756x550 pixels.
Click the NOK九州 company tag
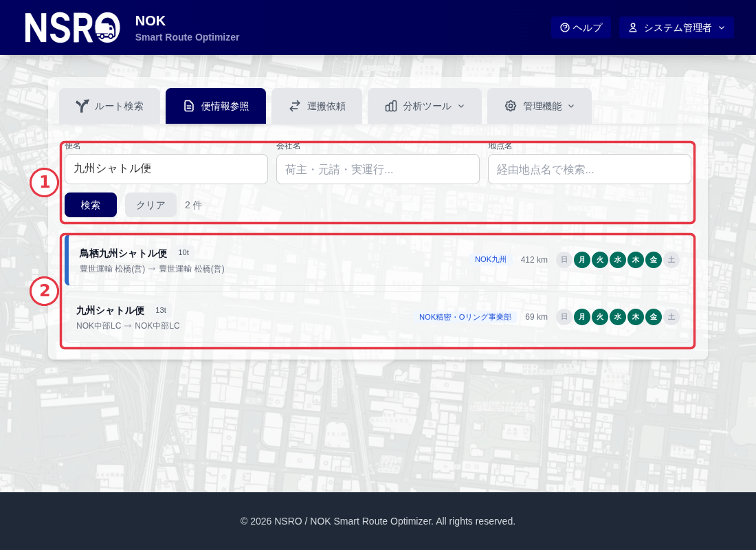pos(491,260)
